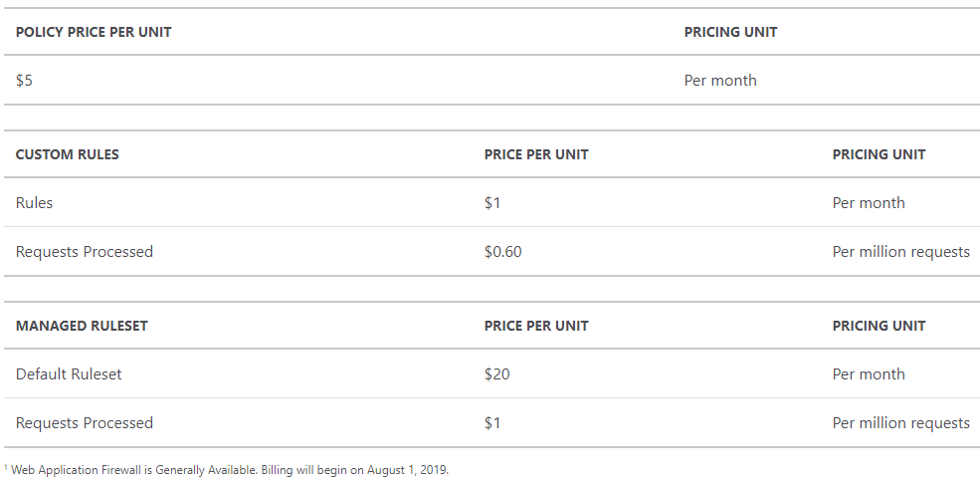The width and height of the screenshot is (980, 486).
Task: Click the footnote superscript 1 marker
Action: click(x=6, y=467)
